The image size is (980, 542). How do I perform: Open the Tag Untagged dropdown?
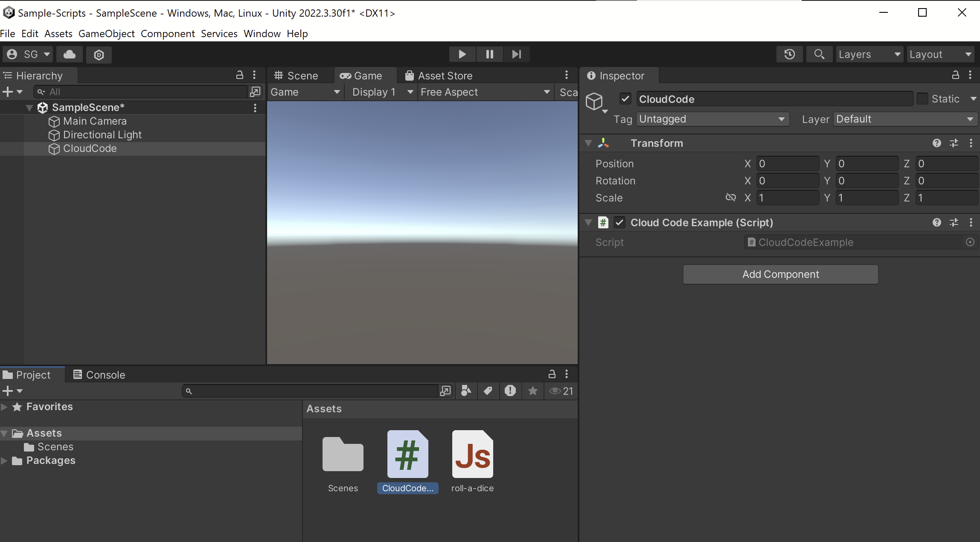coord(712,119)
